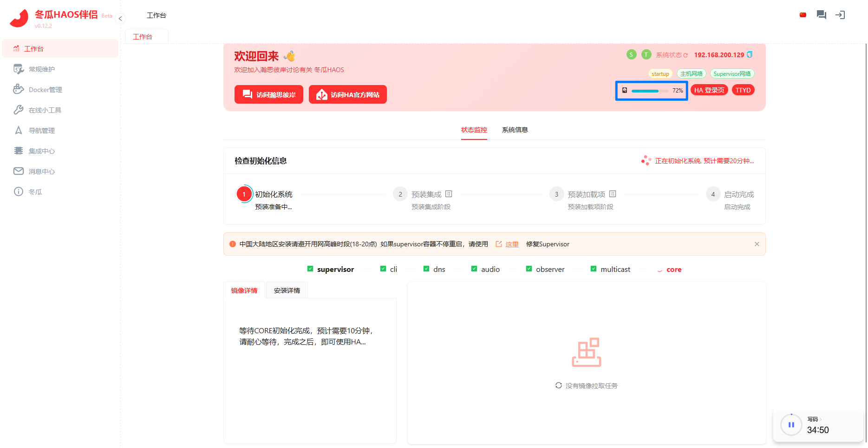Viewport: 868px width, 448px height.
Task: Switch to the 系统信息 tab
Action: (x=515, y=130)
